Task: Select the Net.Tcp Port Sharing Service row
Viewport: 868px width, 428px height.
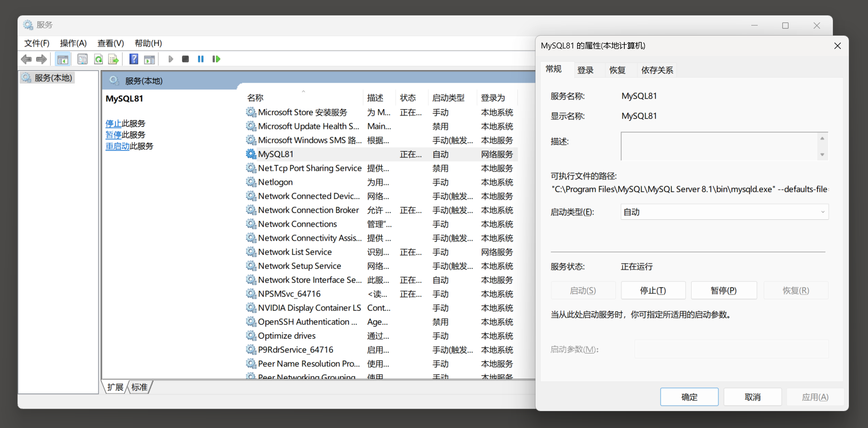Action: [x=381, y=168]
